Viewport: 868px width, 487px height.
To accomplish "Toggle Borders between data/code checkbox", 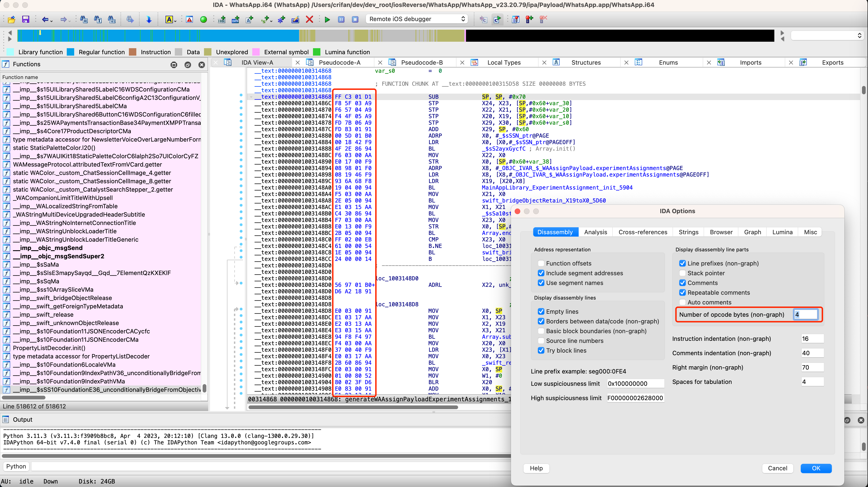I will (541, 321).
